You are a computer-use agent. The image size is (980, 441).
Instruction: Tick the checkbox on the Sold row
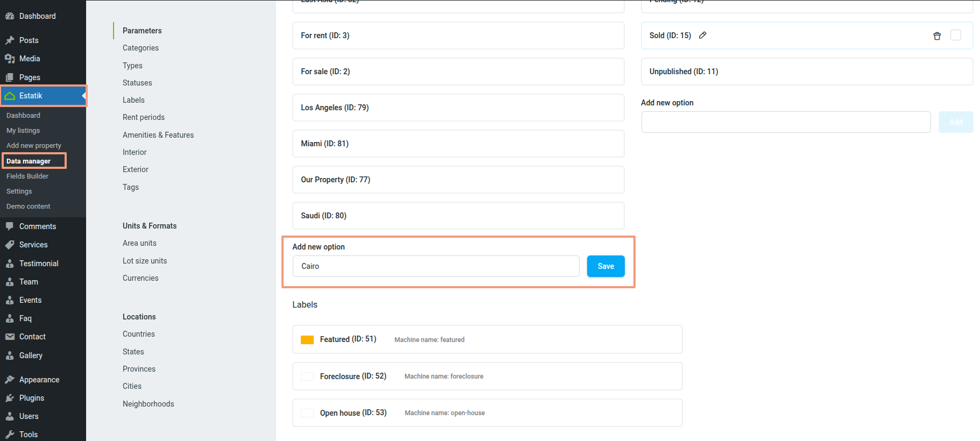pos(956,35)
